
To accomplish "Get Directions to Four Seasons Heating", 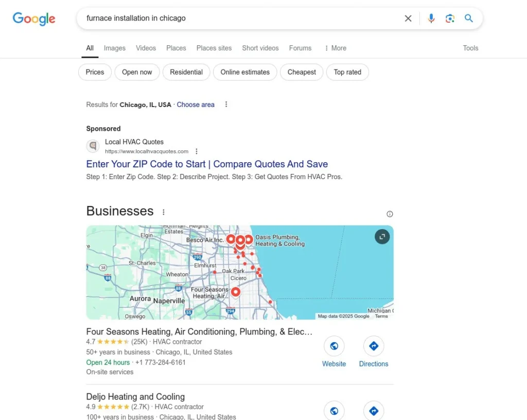I will (x=374, y=346).
